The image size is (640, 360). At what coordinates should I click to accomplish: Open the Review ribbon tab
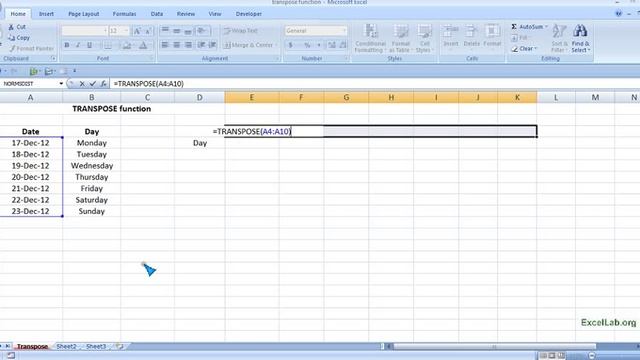186,14
